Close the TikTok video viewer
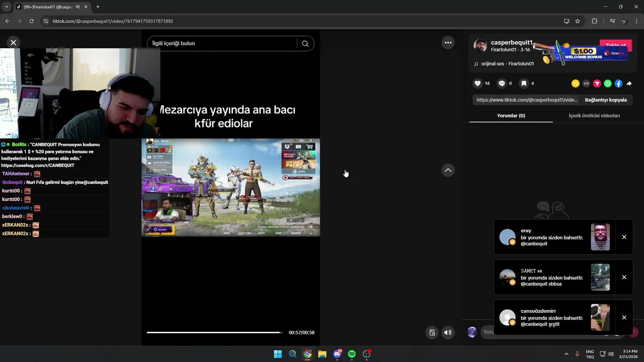The height and width of the screenshot is (362, 644). [x=14, y=43]
